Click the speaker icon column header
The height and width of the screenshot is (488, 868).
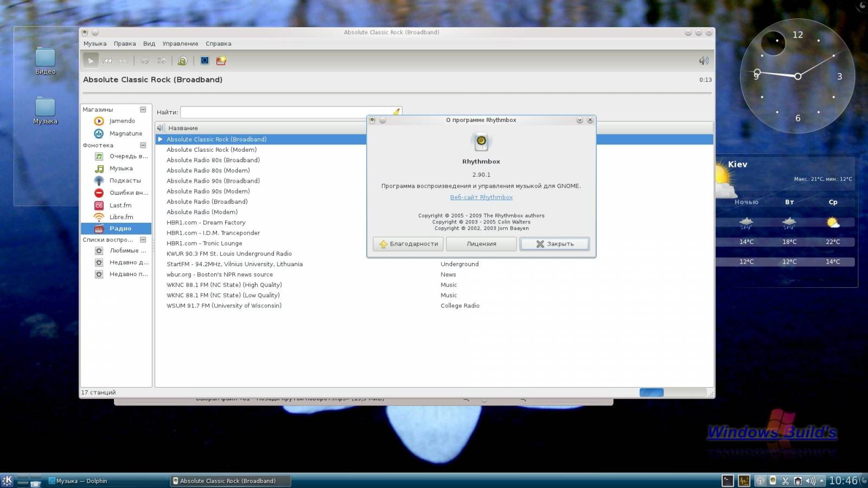point(161,128)
